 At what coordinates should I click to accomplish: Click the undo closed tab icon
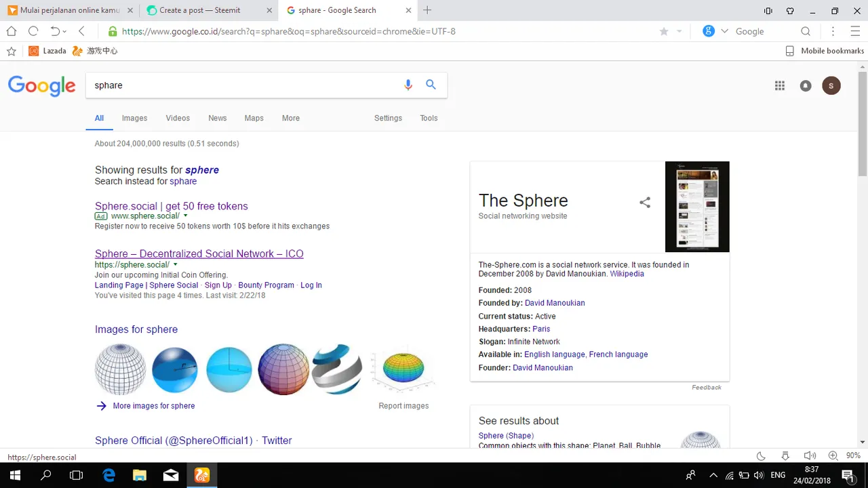55,31
